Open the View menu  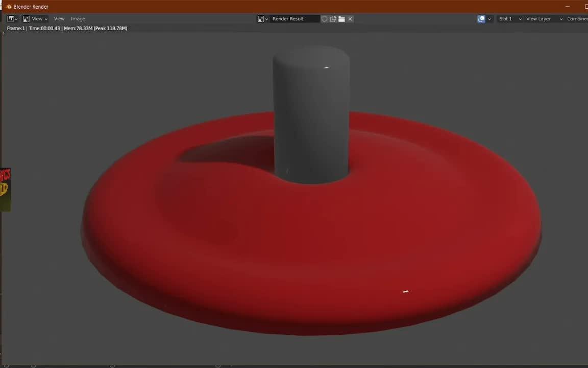tap(59, 18)
